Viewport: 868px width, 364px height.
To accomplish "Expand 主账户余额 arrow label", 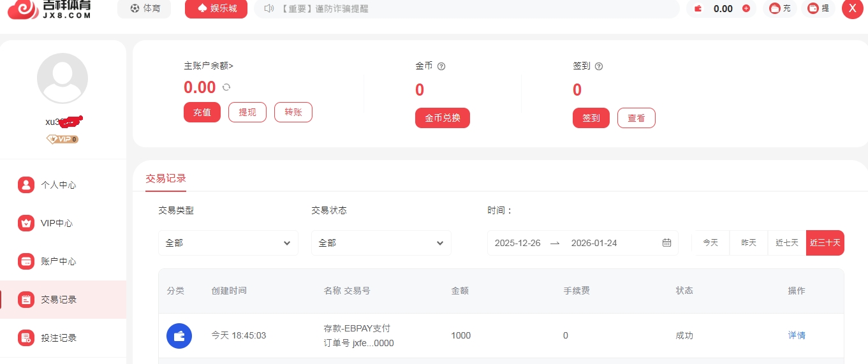I will point(209,66).
